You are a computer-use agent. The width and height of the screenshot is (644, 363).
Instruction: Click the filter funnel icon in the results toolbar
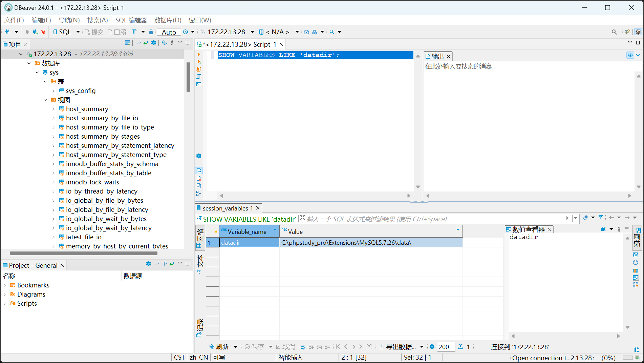click(601, 218)
